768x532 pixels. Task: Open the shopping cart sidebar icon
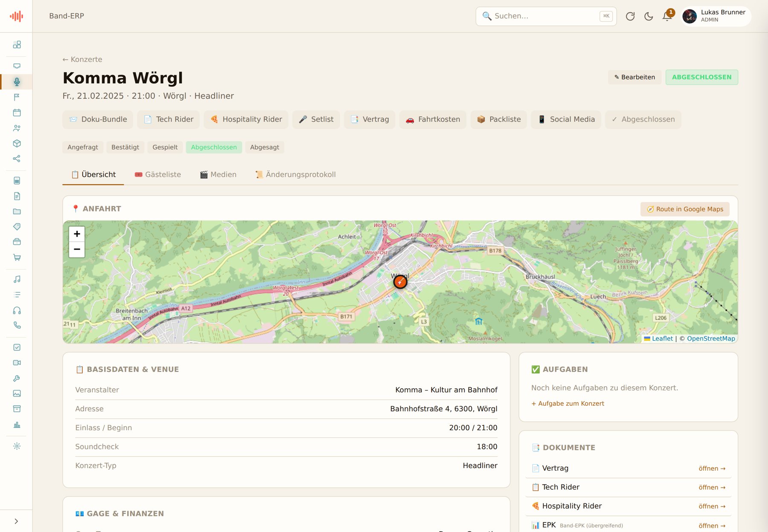coord(17,257)
